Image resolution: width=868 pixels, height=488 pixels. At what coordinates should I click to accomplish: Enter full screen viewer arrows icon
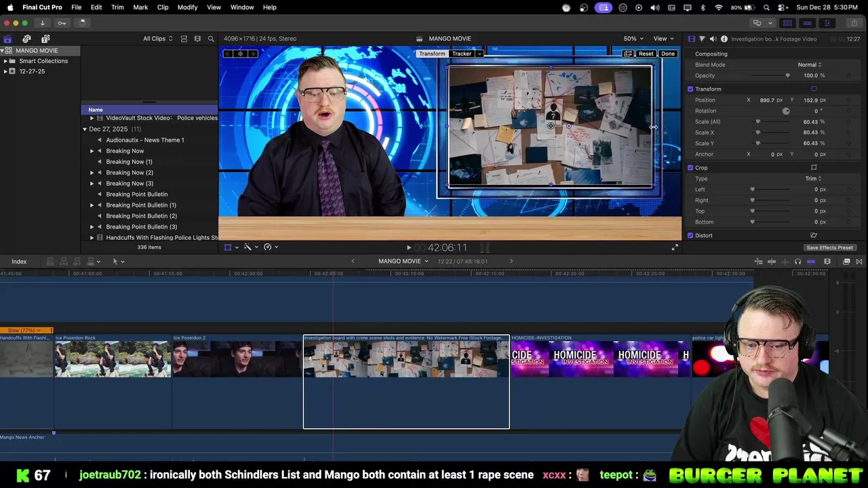pyautogui.click(x=675, y=247)
